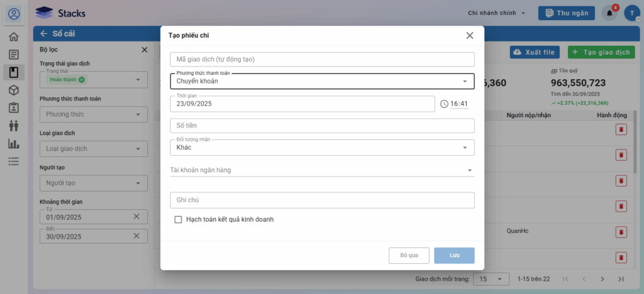Delete the first transaction with trash icon
The image size is (644, 294).
(621, 129)
